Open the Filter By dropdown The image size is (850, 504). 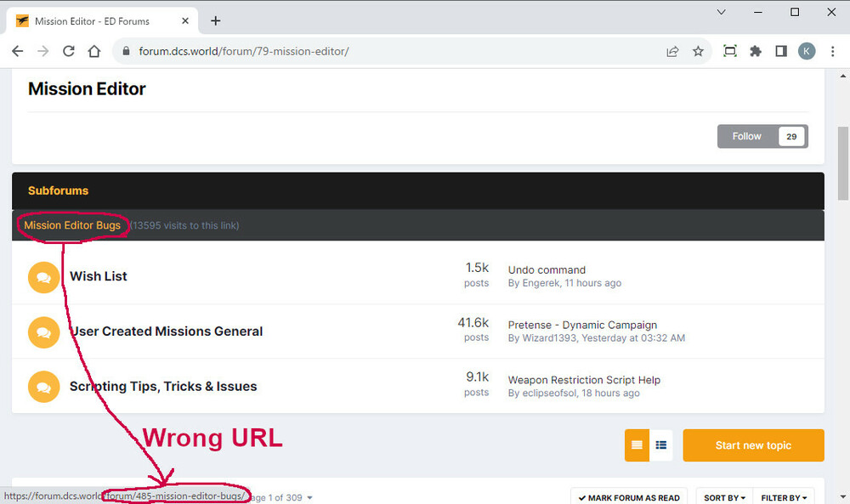coord(784,497)
